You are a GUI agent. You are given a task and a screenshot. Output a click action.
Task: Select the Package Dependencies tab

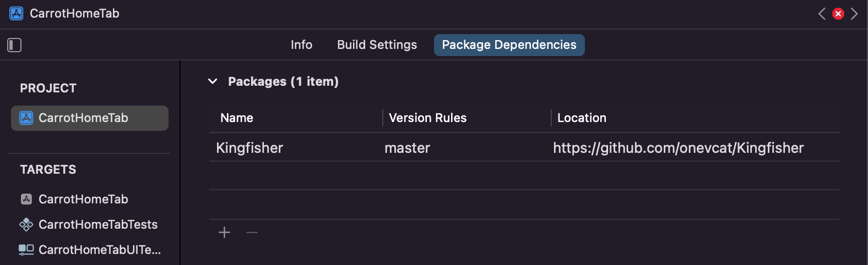pos(509,45)
